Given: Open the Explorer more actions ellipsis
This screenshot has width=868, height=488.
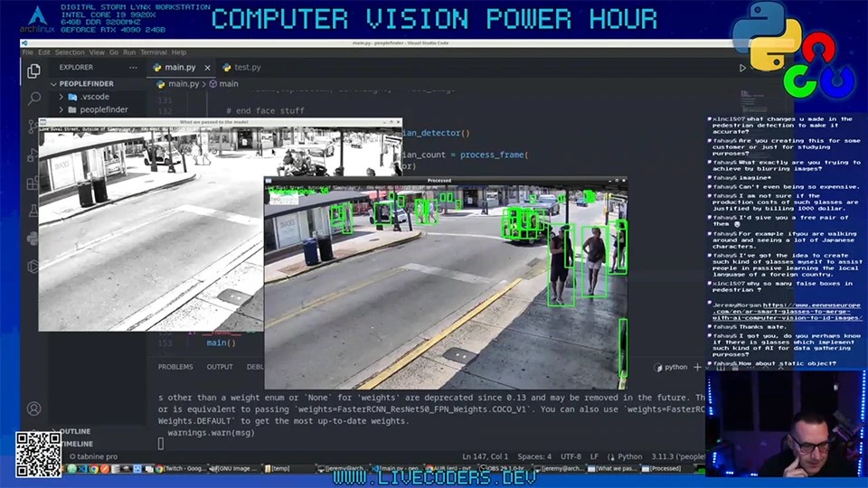Looking at the screenshot, I should pos(133,68).
